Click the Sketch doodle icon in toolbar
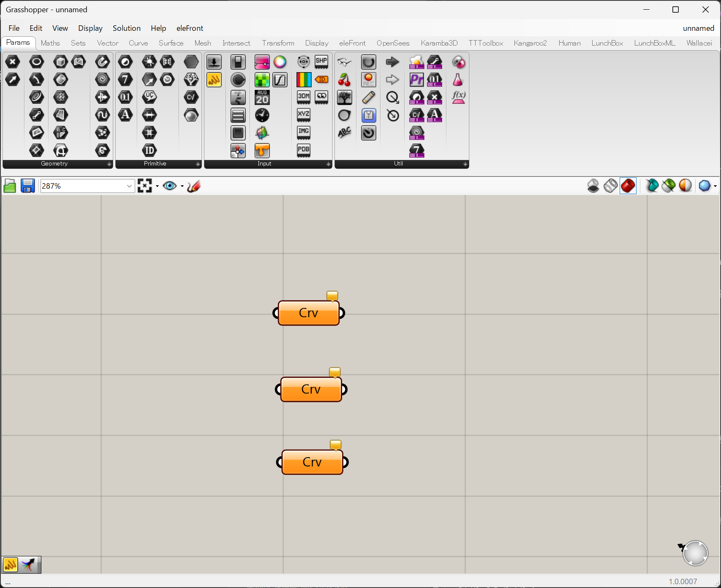The image size is (721, 588). (x=193, y=186)
